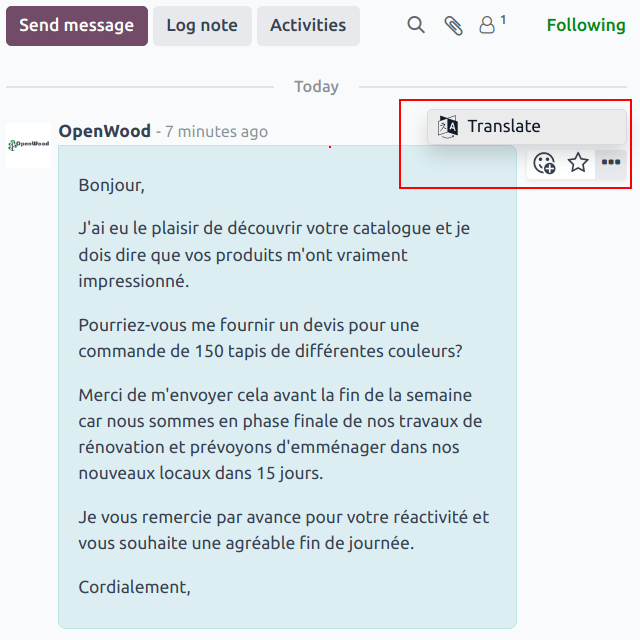This screenshot has height=640, width=640.
Task: Add a reaction to OpenWood's message
Action: 544,163
